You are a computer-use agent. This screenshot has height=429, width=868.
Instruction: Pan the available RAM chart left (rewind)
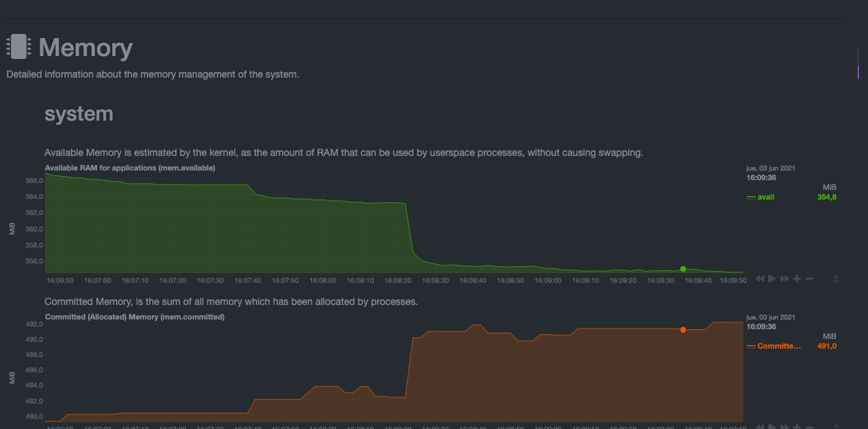(760, 279)
